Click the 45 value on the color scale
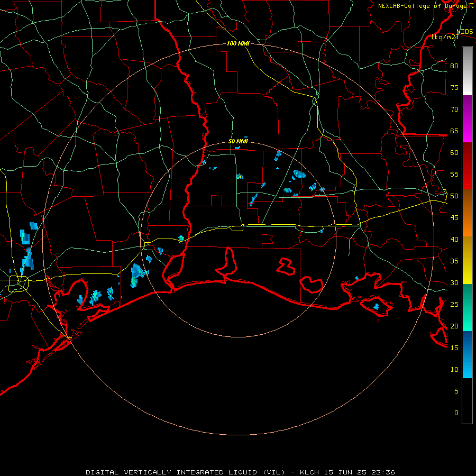 point(454,218)
